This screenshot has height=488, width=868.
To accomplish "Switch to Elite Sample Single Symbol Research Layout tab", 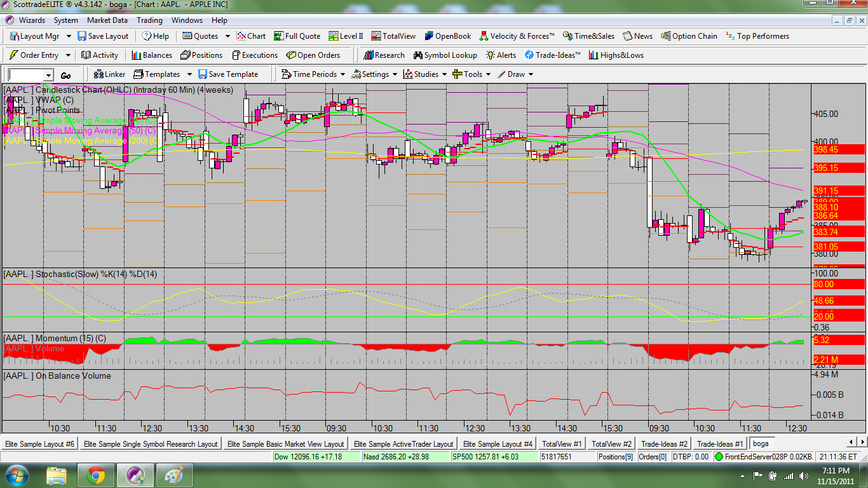I will (151, 444).
